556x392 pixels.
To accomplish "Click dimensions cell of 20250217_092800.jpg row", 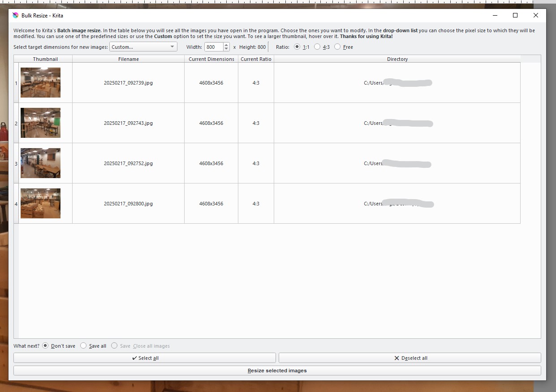I will click(x=211, y=204).
